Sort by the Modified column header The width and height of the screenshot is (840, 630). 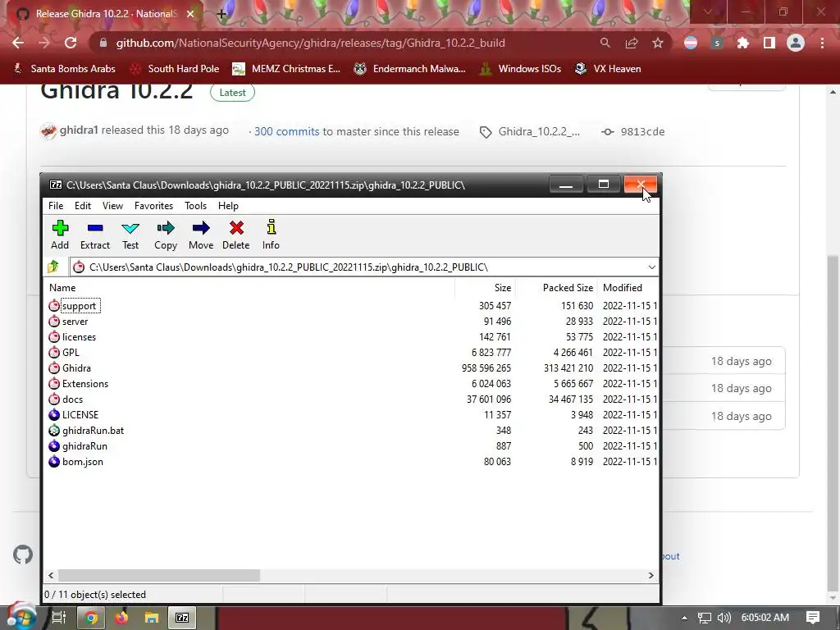pyautogui.click(x=628, y=288)
